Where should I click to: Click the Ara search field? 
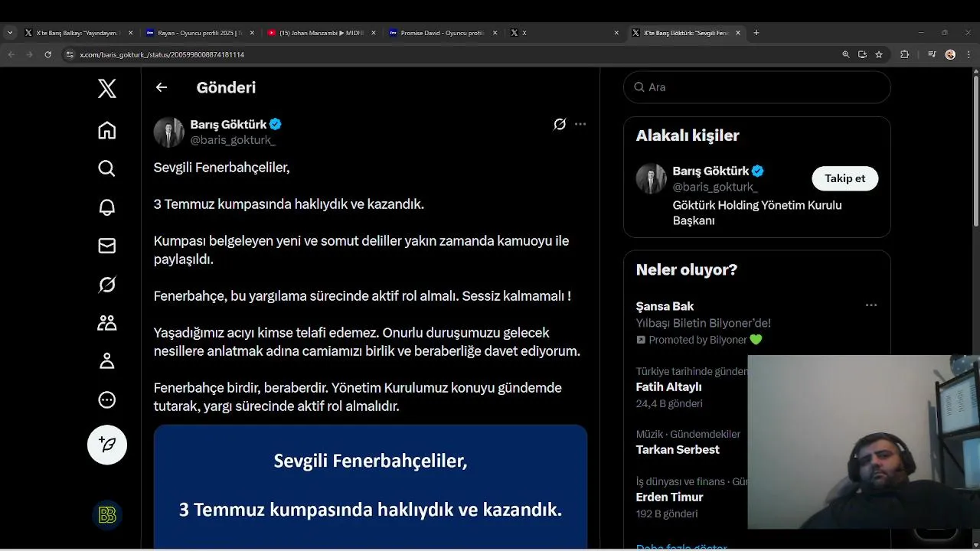[x=757, y=87]
